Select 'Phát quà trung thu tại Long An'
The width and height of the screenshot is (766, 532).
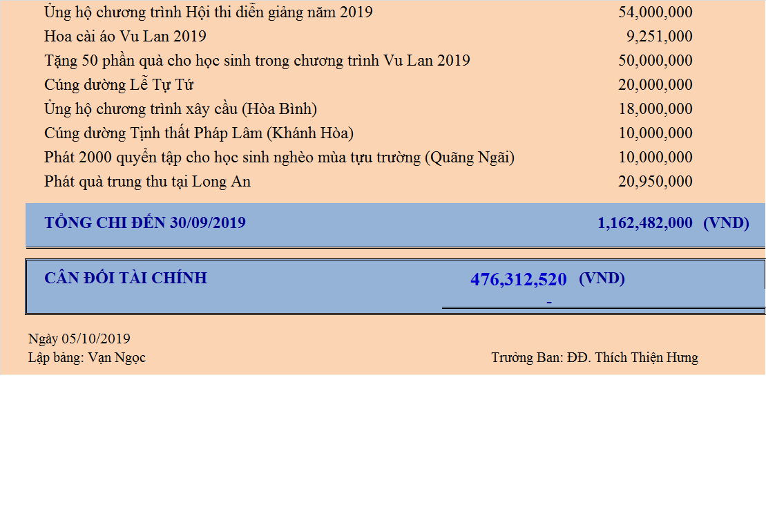[x=147, y=182]
